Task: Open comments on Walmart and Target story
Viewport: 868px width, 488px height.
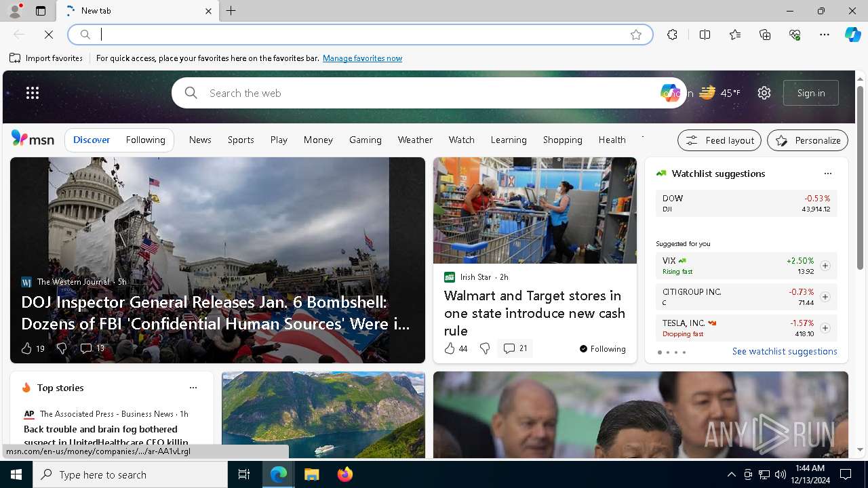Action: click(x=515, y=348)
